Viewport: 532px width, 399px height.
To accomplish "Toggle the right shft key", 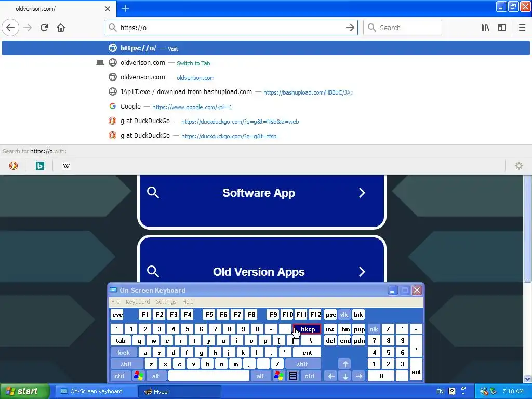I will point(302,364).
